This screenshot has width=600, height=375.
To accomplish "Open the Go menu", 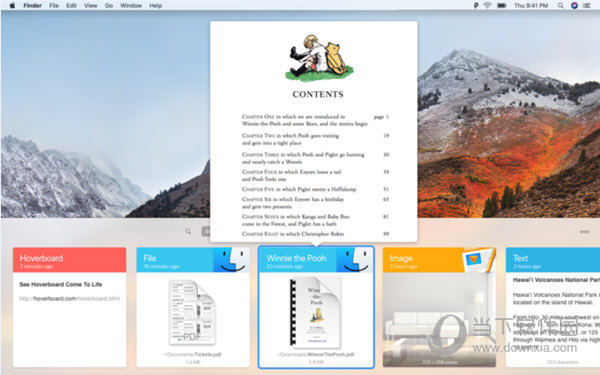I will pos(109,6).
